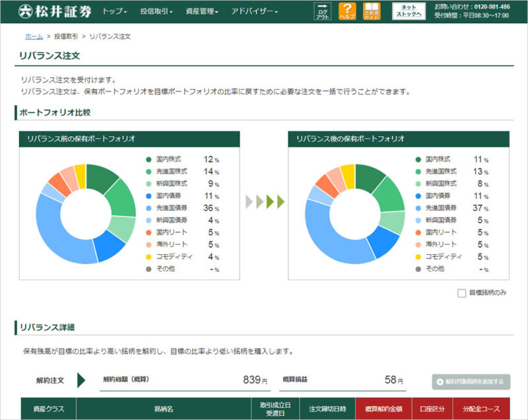Click the ログアウト logout icon

(x=322, y=11)
